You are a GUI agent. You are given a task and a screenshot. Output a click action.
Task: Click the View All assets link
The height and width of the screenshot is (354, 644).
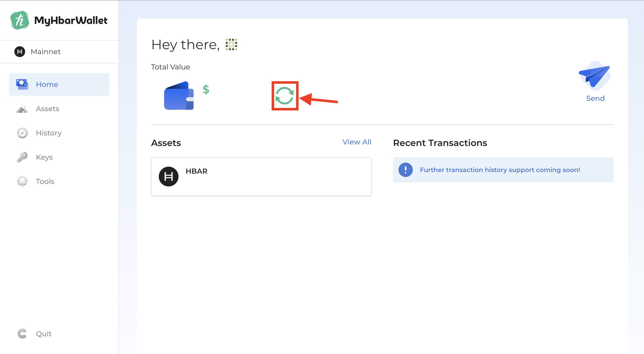point(357,142)
